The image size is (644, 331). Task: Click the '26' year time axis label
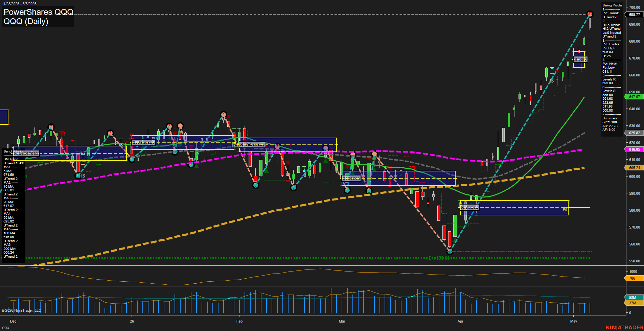click(x=132, y=321)
